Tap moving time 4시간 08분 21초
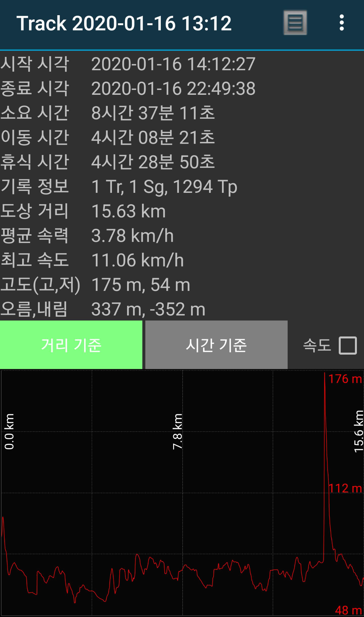The height and width of the screenshot is (617, 364). [x=153, y=138]
